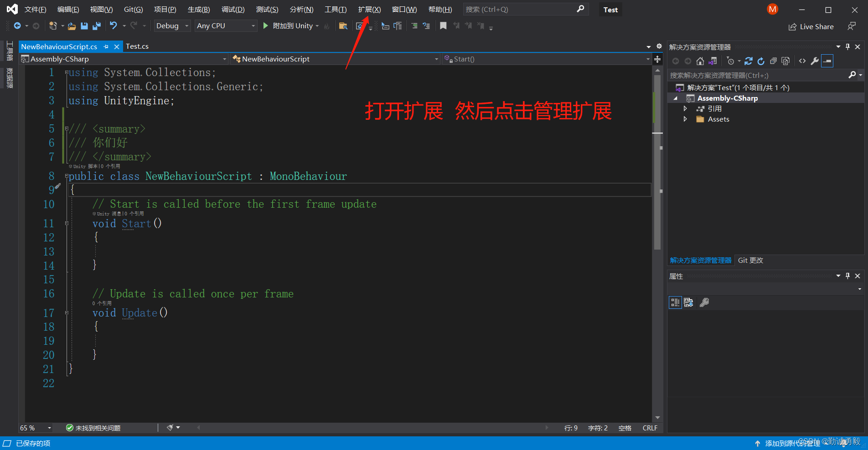Refresh the Solution Explorer
Screen dimensions: 868x450
point(761,61)
